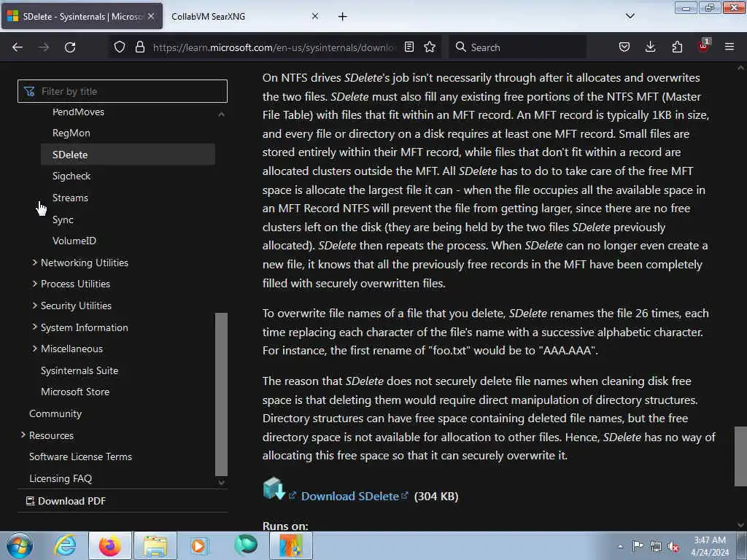The height and width of the screenshot is (560, 747).
Task: Click sidebar scroll down arrow
Action: tap(221, 482)
